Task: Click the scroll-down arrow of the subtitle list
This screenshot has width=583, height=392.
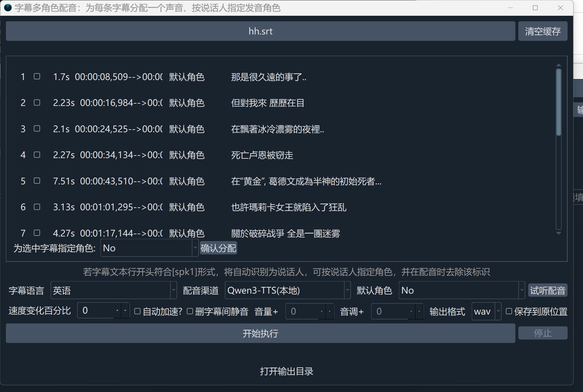Action: (559, 233)
